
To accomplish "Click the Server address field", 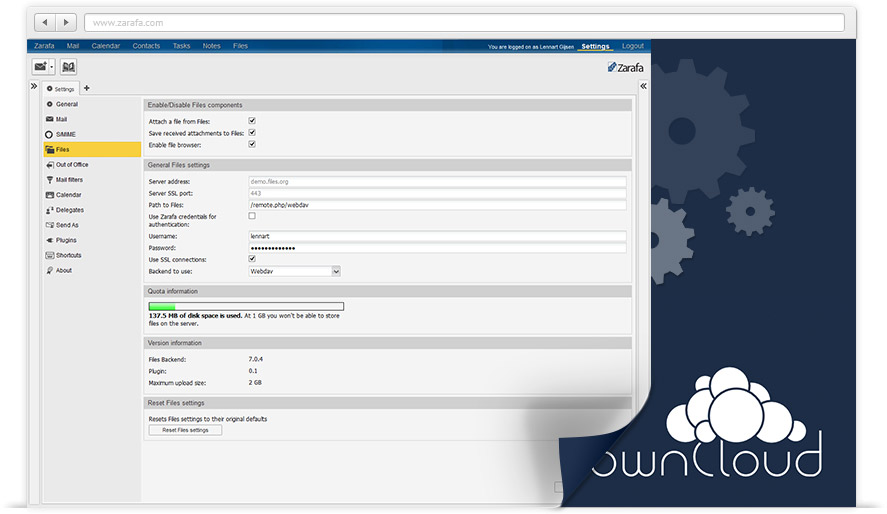I will [437, 182].
